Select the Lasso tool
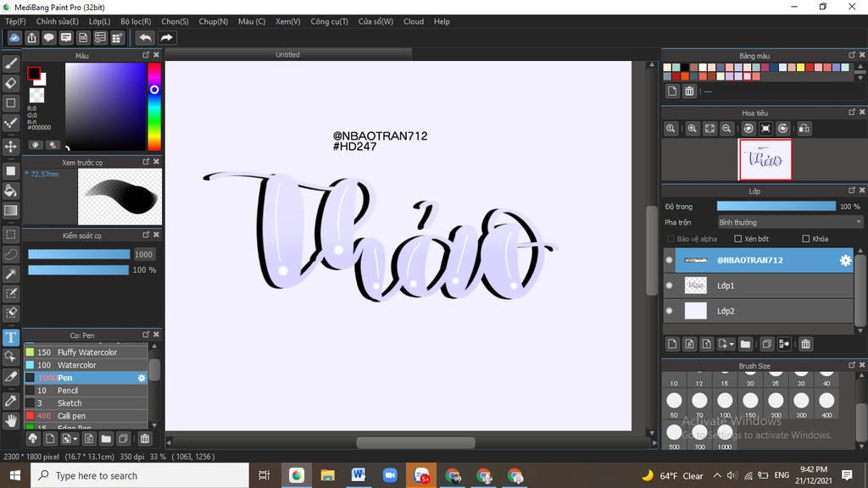The height and width of the screenshot is (488, 868). click(10, 254)
